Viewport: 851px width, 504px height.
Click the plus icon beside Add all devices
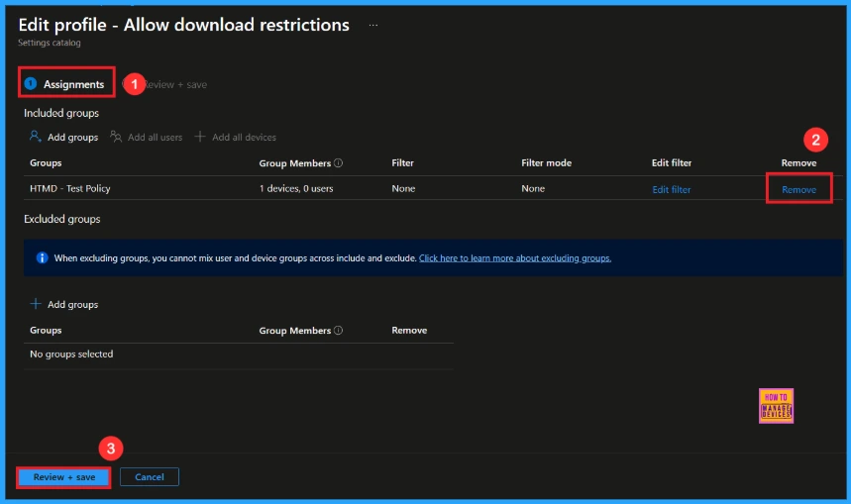click(x=200, y=137)
